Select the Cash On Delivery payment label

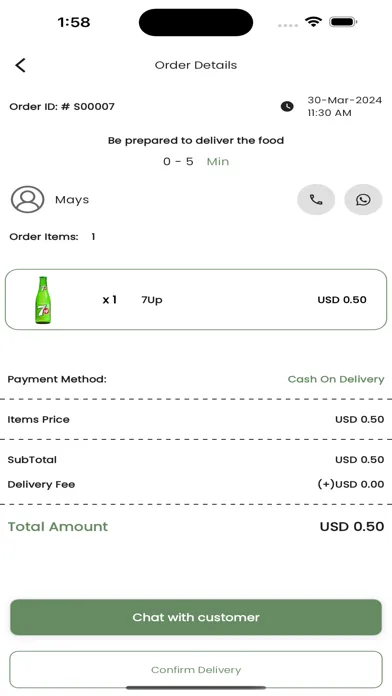click(336, 379)
